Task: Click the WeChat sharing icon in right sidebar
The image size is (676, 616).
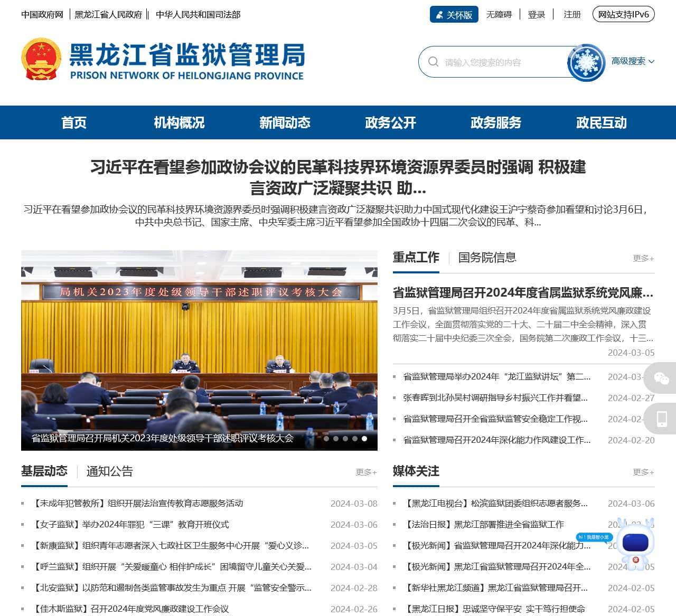Action: 662,379
